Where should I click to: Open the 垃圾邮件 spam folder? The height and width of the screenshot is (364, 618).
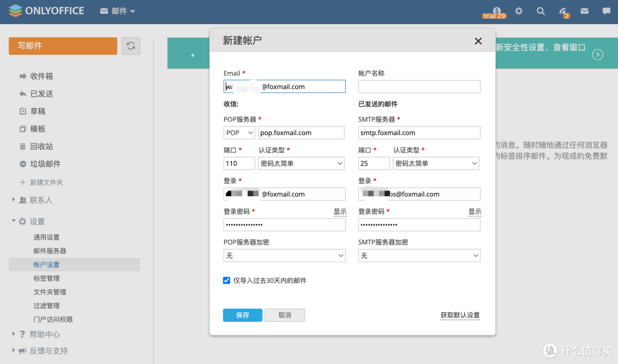[x=45, y=164]
